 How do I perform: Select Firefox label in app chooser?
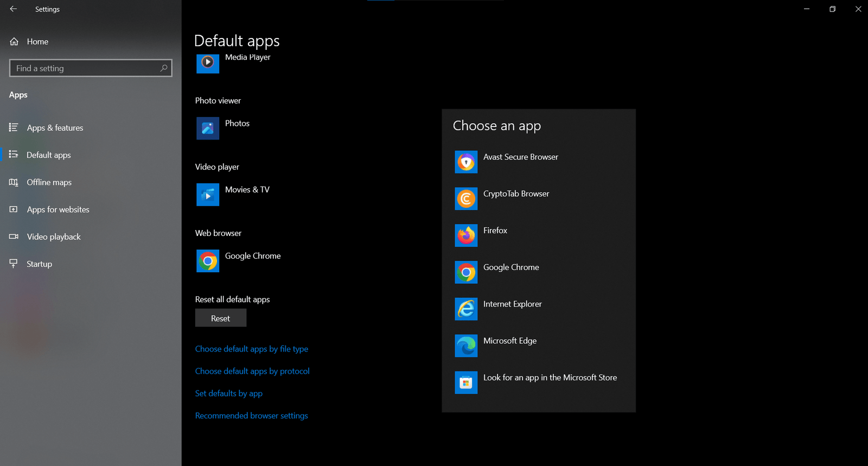click(x=495, y=231)
